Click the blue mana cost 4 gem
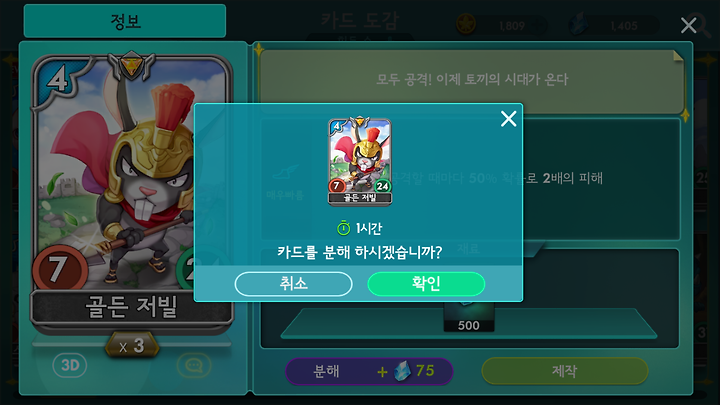Image resolution: width=720 pixels, height=405 pixels. (57, 79)
